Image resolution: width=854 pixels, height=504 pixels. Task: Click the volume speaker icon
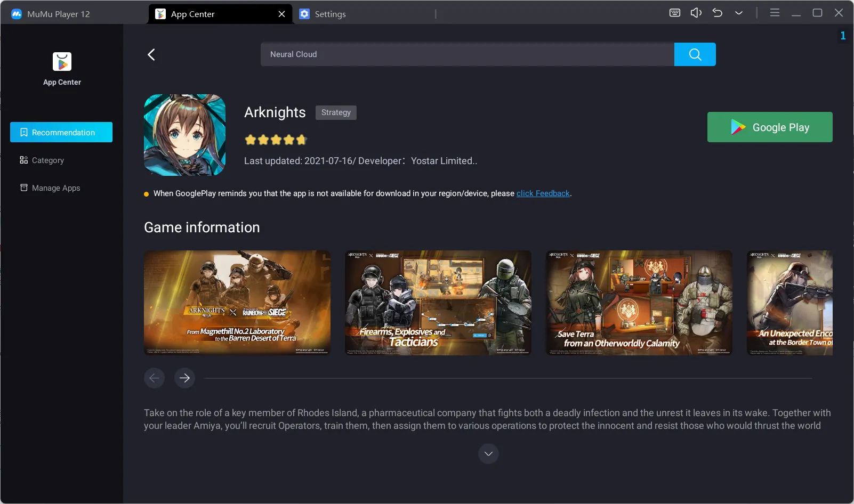point(696,13)
